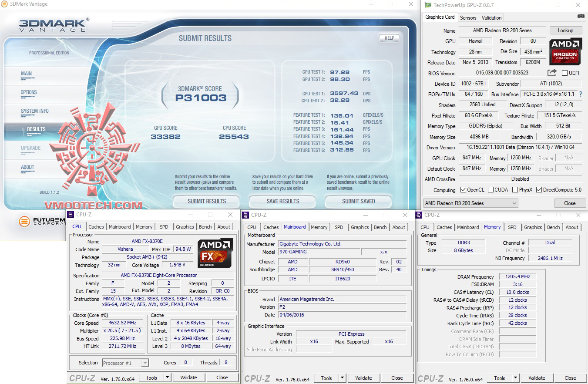Select the Graphics Card tab in GPU-Z
Image resolution: width=588 pixels, height=384 pixels.
click(440, 17)
